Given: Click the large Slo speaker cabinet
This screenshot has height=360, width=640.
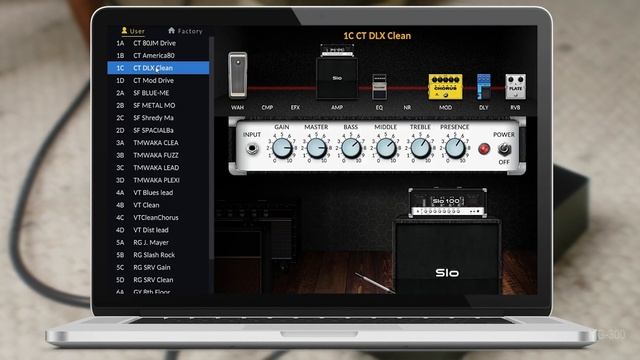Looking at the screenshot, I should 447,256.
